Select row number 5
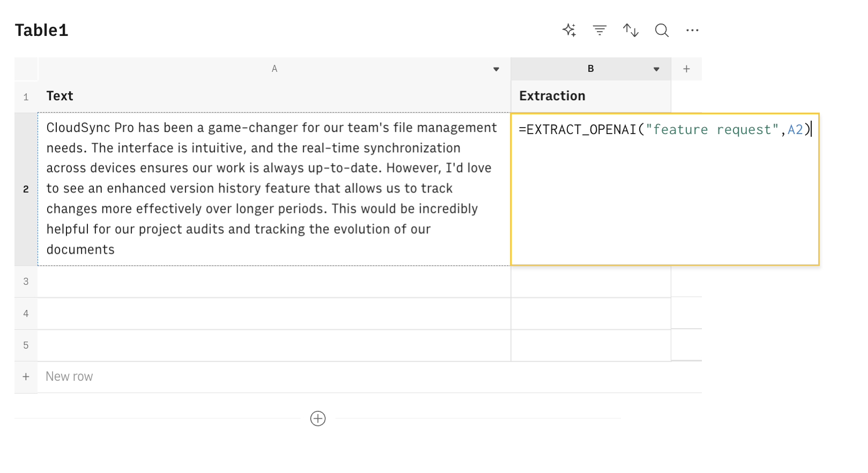 26,345
